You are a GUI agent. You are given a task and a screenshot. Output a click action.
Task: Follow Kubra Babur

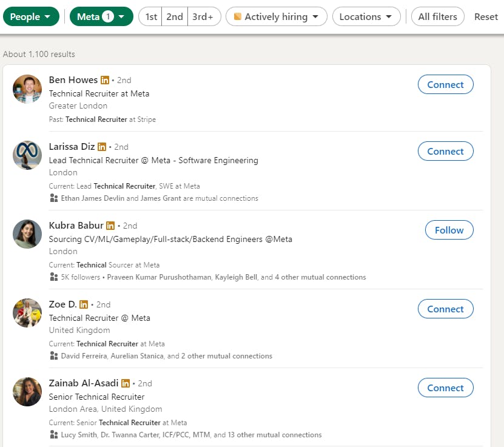(449, 230)
